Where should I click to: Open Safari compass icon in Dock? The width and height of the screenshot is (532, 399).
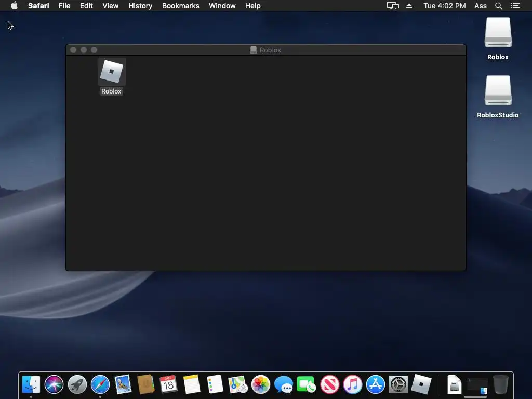click(100, 384)
